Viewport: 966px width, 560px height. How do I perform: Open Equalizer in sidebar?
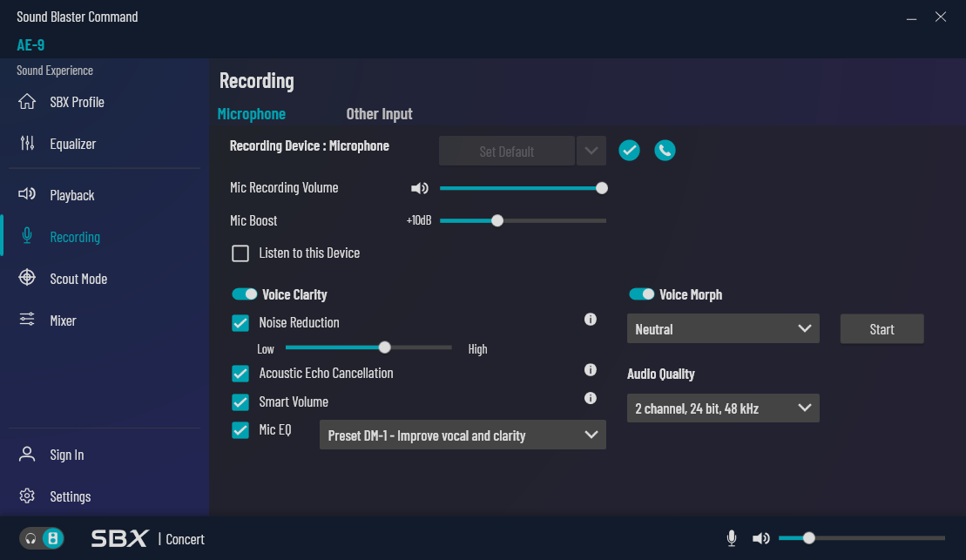pos(72,145)
